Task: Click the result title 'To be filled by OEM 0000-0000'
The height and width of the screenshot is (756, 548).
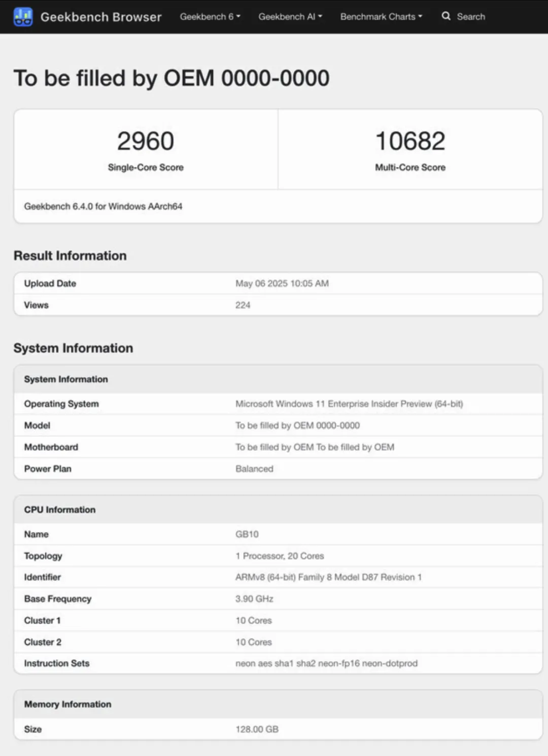Action: (x=172, y=78)
